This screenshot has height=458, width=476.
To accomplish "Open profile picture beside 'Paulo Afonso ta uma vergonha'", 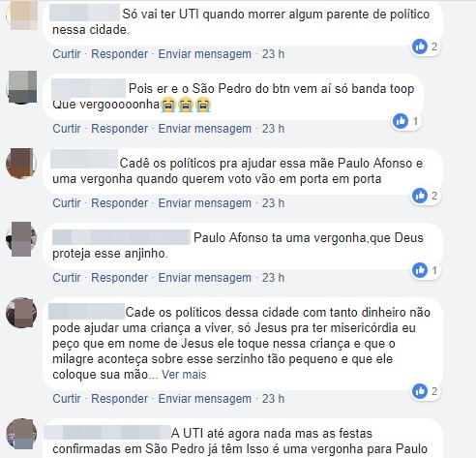I will pos(21,238).
